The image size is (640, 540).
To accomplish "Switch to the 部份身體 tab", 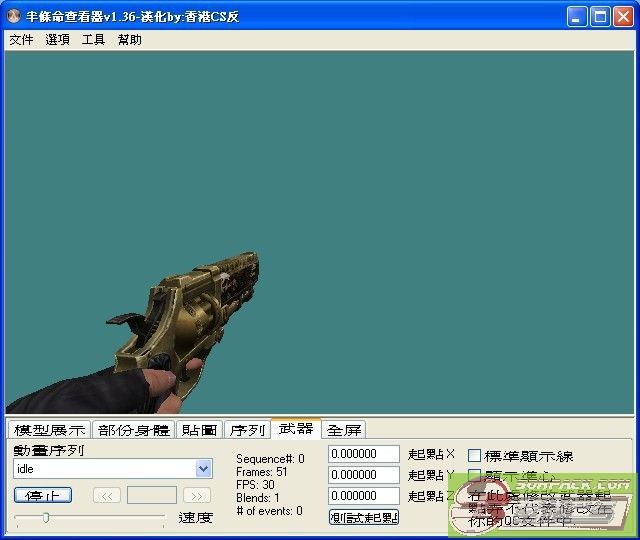I will pos(133,430).
